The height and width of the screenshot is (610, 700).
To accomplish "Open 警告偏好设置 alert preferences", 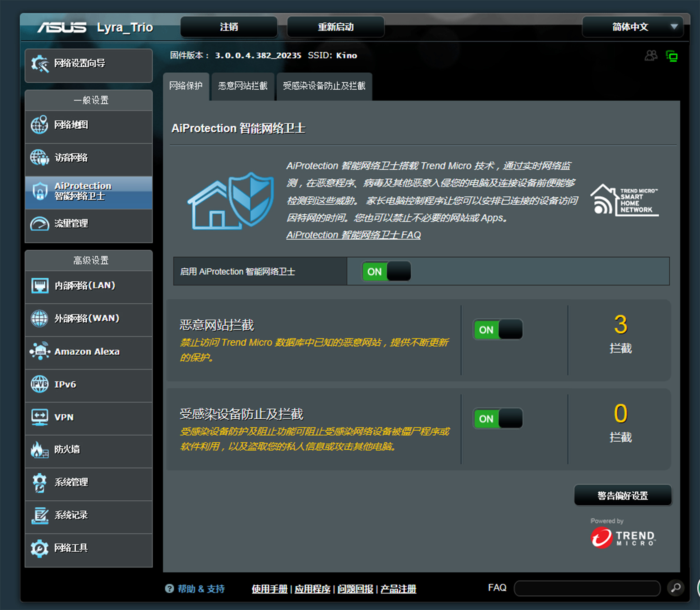I will tap(623, 495).
